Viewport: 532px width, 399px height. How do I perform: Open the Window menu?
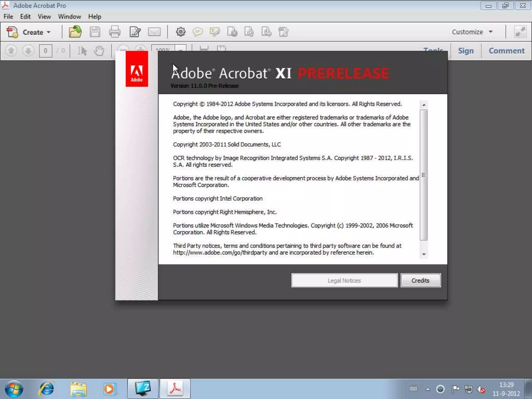[x=69, y=17]
